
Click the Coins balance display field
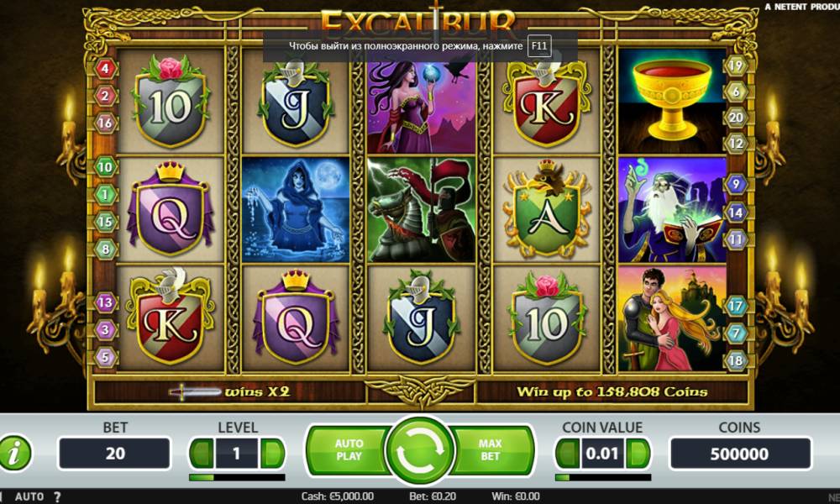pyautogui.click(x=740, y=454)
